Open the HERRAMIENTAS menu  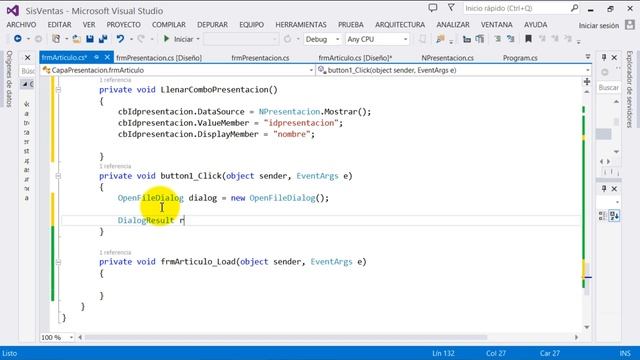(x=301, y=25)
